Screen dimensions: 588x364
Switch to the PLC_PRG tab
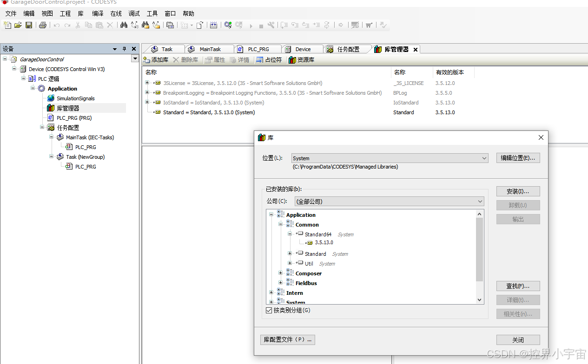pos(258,49)
